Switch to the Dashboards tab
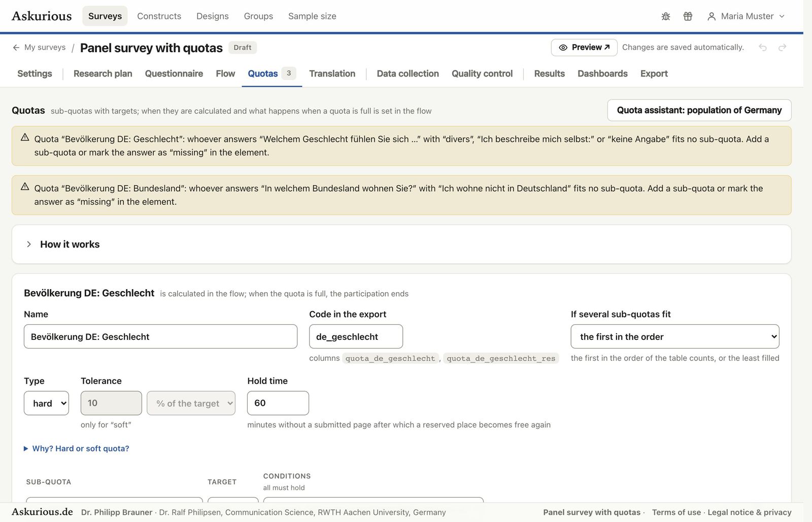 point(602,74)
